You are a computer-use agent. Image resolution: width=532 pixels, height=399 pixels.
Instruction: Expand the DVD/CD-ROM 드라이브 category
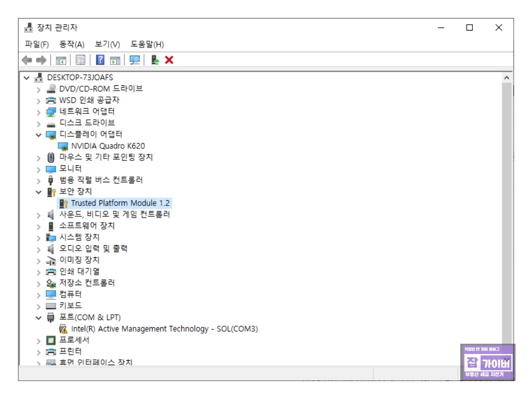coord(38,90)
